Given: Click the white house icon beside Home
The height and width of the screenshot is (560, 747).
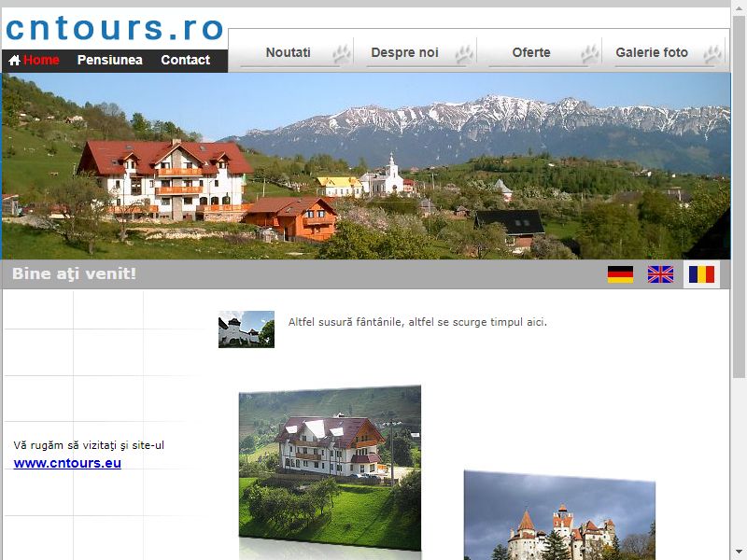Looking at the screenshot, I should coord(14,60).
